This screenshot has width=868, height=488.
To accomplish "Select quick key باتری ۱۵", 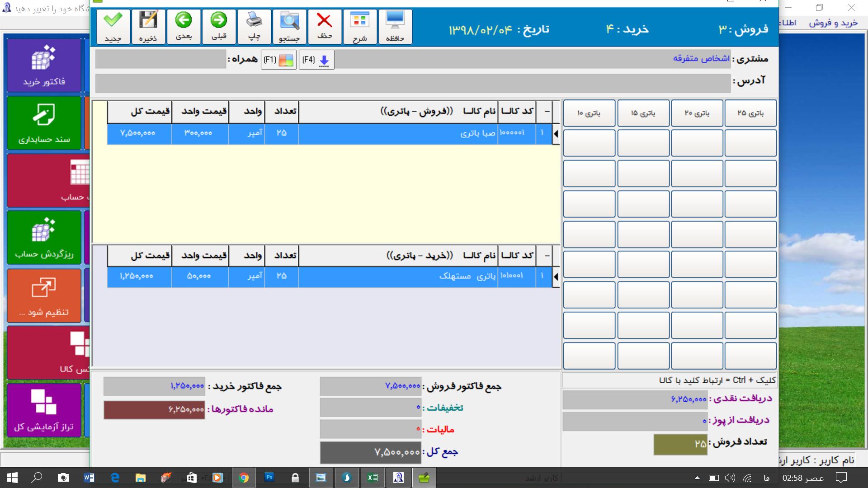I will [643, 113].
